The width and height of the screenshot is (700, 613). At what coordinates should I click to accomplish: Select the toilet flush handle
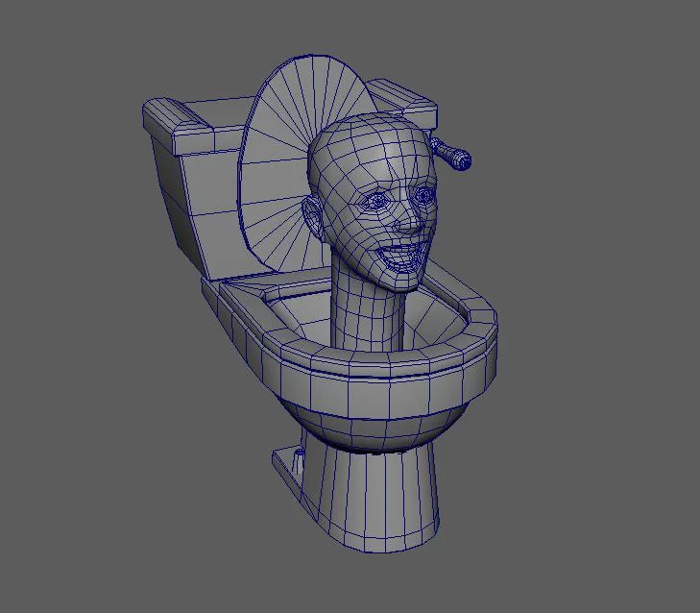[x=451, y=154]
